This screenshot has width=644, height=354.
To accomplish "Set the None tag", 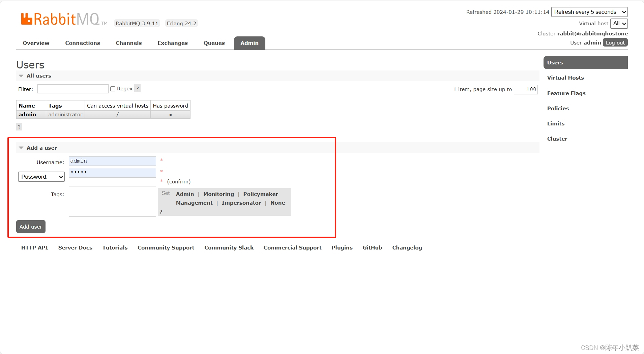I will (x=277, y=203).
